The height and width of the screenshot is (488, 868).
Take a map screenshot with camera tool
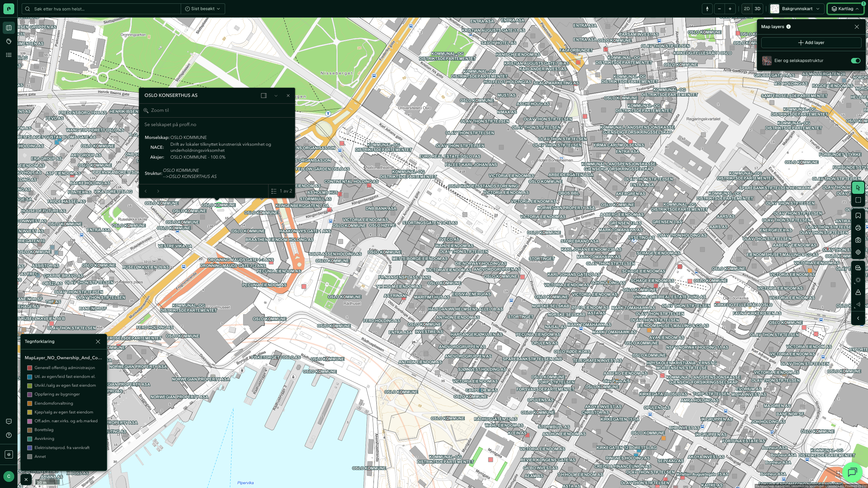pyautogui.click(x=858, y=240)
